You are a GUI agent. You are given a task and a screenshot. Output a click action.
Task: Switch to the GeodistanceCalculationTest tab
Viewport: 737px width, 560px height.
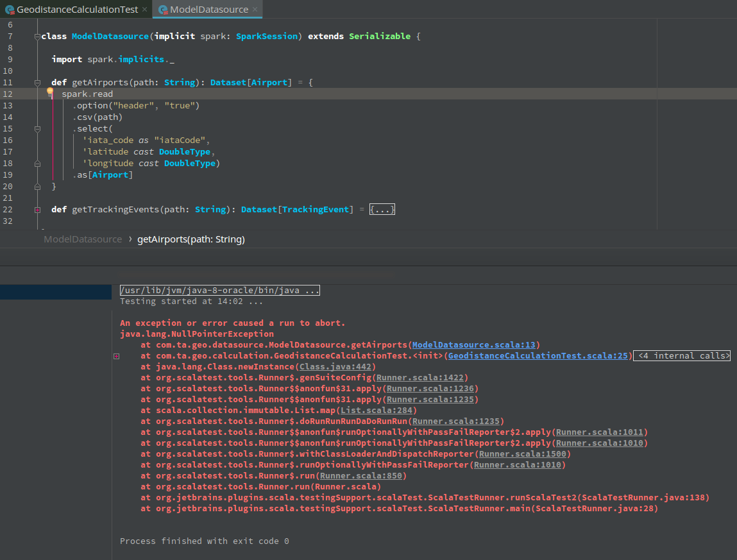click(x=78, y=10)
